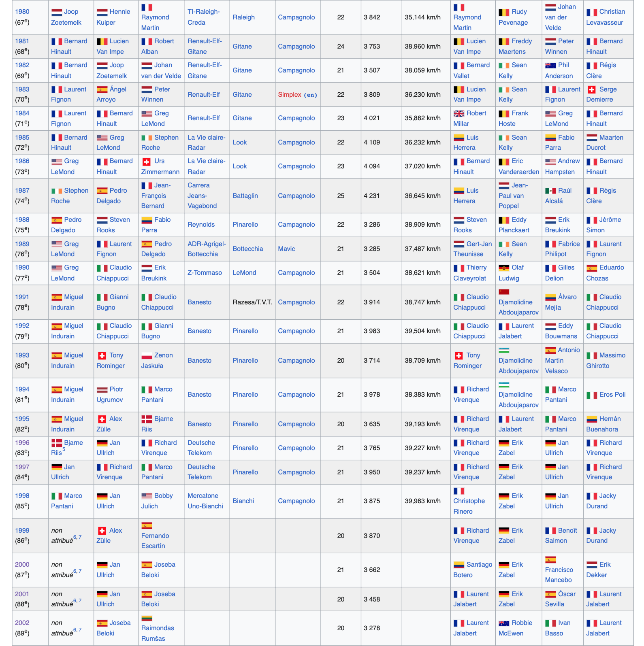Open the Mercatone Uno-Bianchi team link

(x=205, y=501)
